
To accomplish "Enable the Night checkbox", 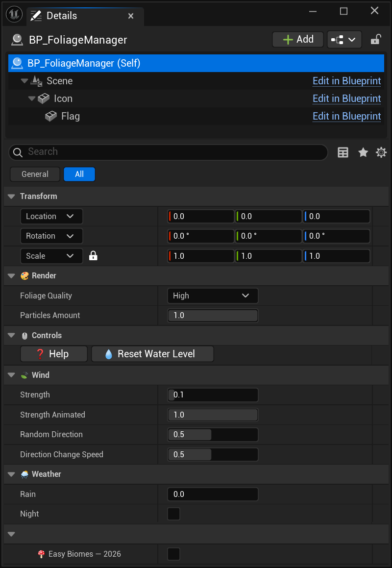I will tap(174, 514).
